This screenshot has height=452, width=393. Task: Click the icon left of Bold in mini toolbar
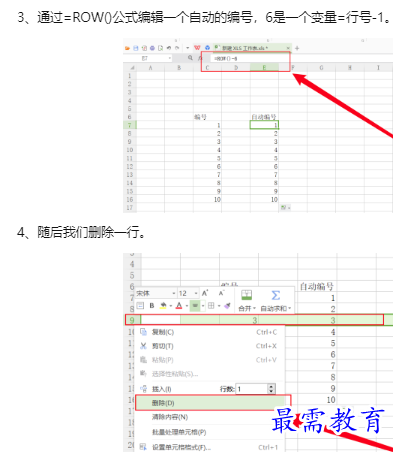tap(140, 306)
